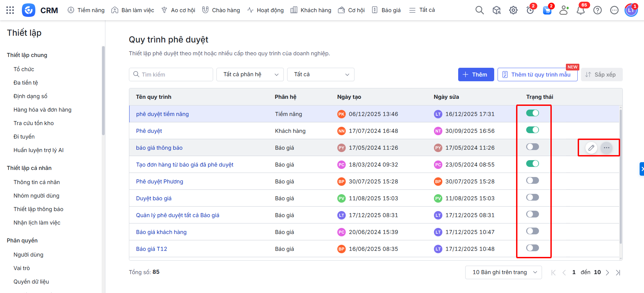Image resolution: width=644 pixels, height=293 pixels.
Task: Open the Quản lý phê duyệt tất cả Báo giá link
Action: pyautogui.click(x=177, y=215)
